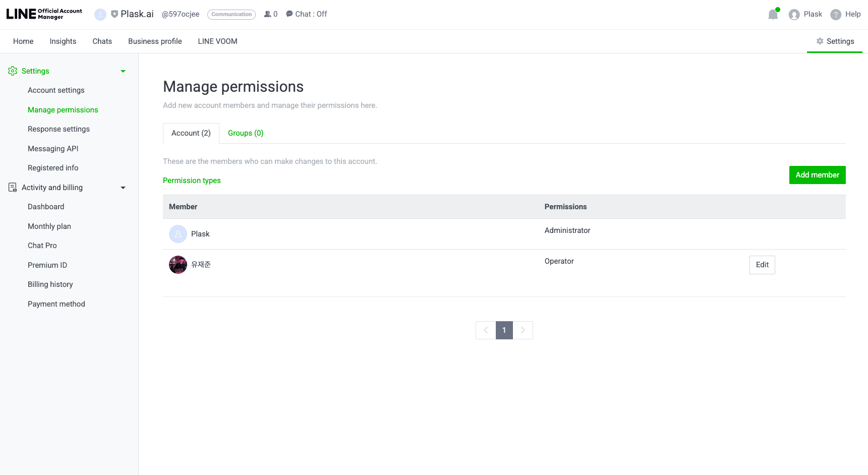
Task: Open Payment method page
Action: coord(56,304)
